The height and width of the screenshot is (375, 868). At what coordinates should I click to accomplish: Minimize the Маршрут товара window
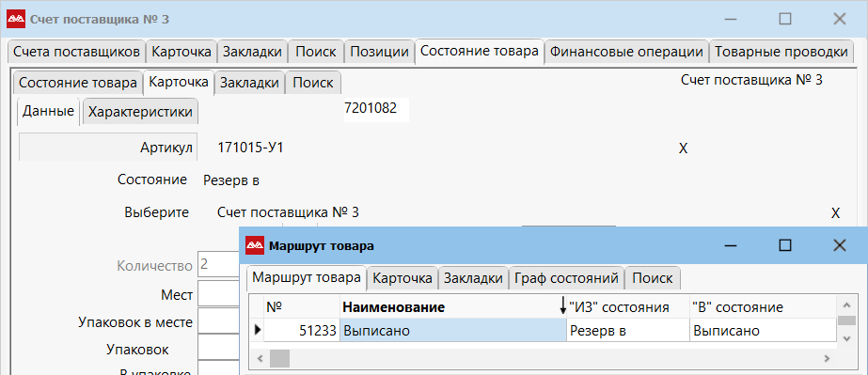(731, 245)
